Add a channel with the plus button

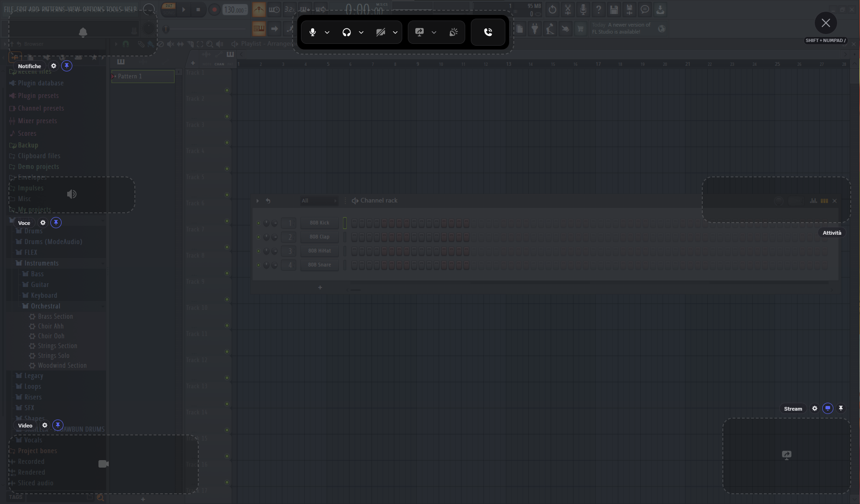(x=320, y=287)
